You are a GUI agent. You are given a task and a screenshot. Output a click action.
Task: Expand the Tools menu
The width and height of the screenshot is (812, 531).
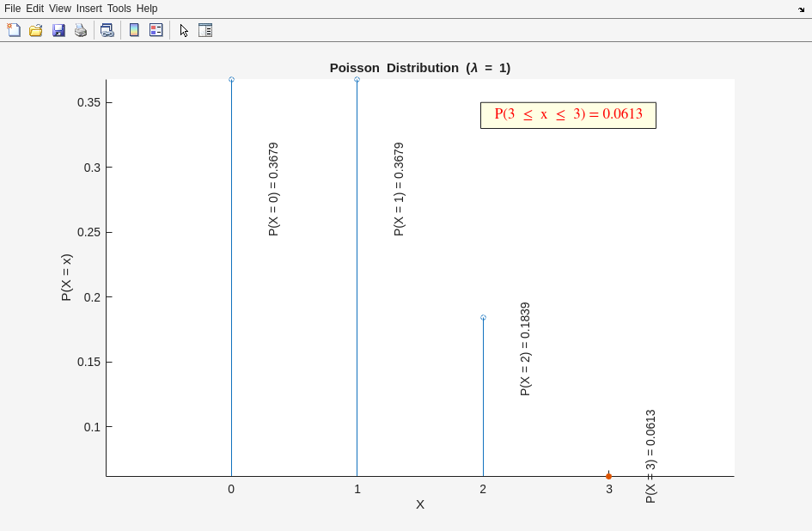click(119, 9)
